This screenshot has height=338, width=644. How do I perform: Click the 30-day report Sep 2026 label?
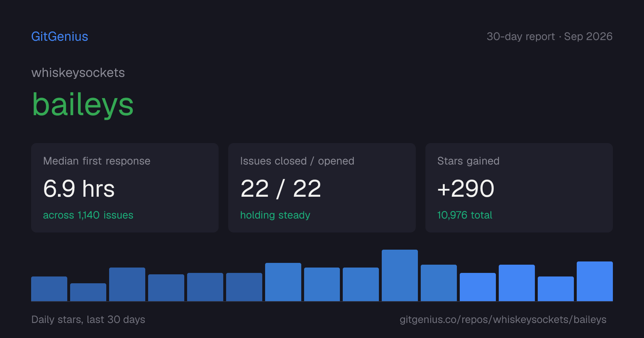point(550,36)
